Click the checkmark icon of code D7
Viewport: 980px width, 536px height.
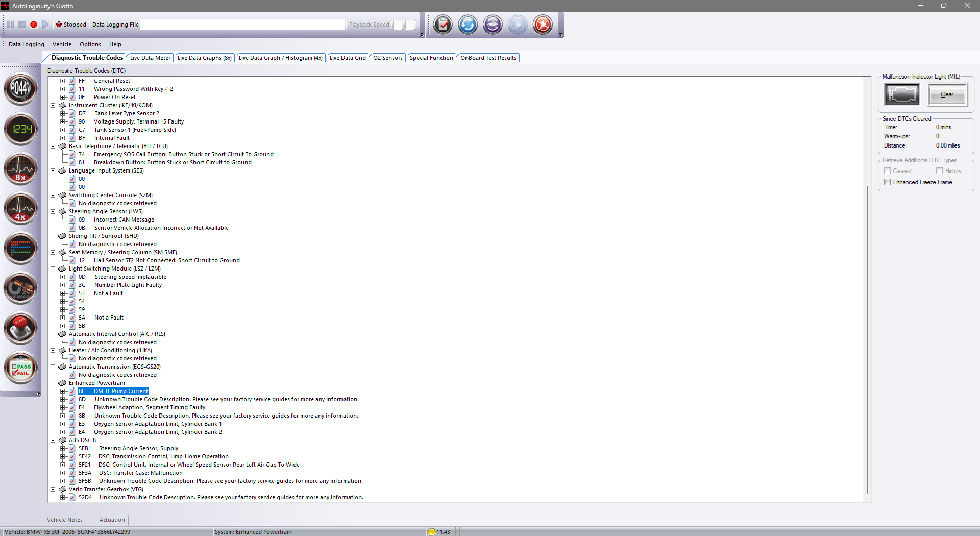[x=72, y=113]
